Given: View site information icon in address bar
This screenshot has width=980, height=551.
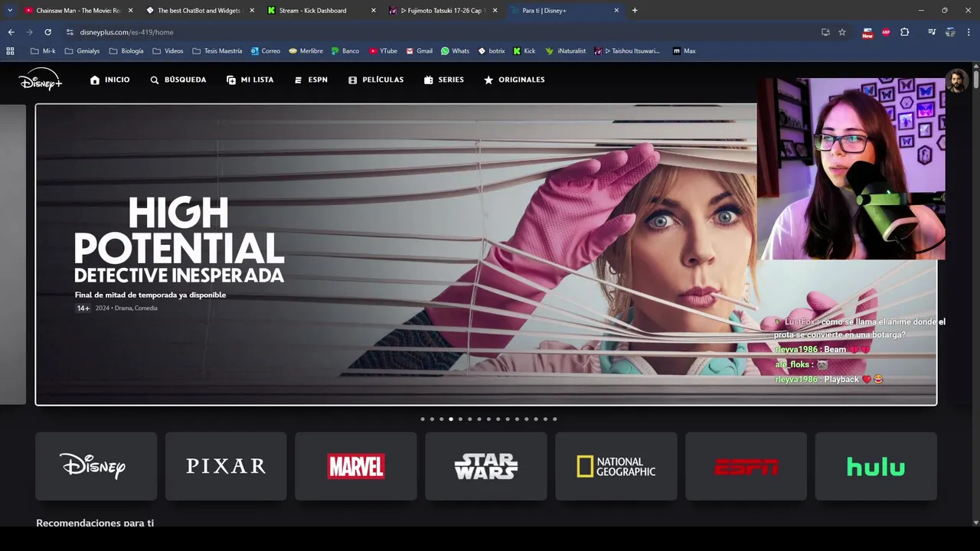Looking at the screenshot, I should coord(70,32).
